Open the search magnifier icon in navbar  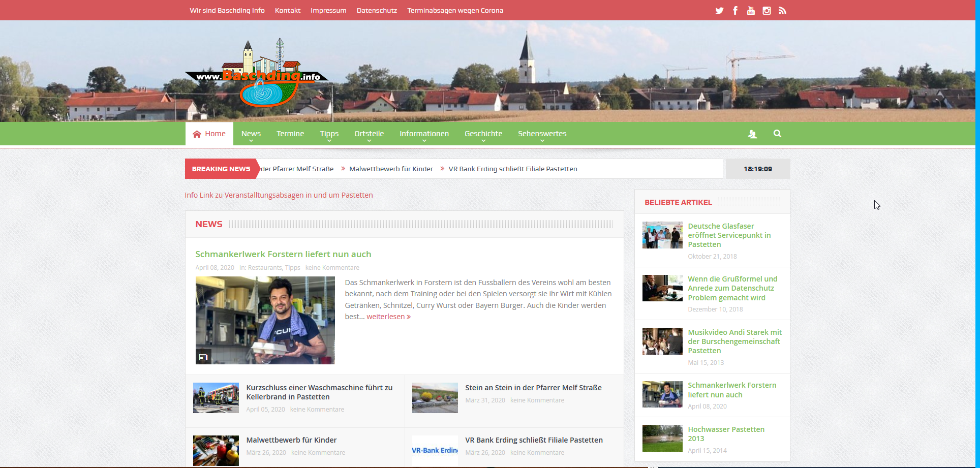(x=777, y=134)
